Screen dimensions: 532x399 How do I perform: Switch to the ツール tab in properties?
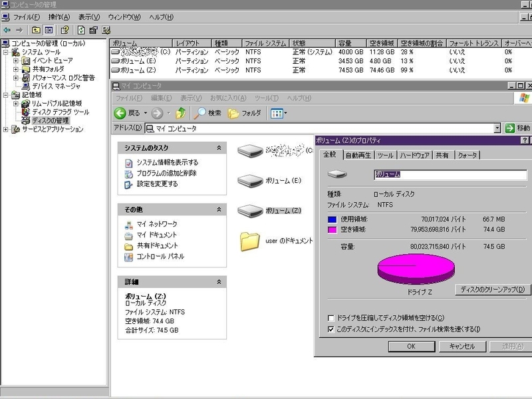386,156
